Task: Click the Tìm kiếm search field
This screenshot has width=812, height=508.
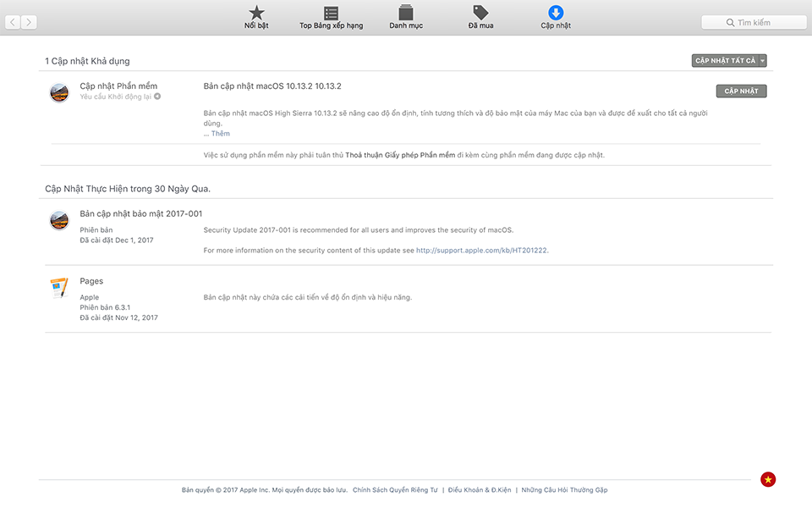Action: 754,22
